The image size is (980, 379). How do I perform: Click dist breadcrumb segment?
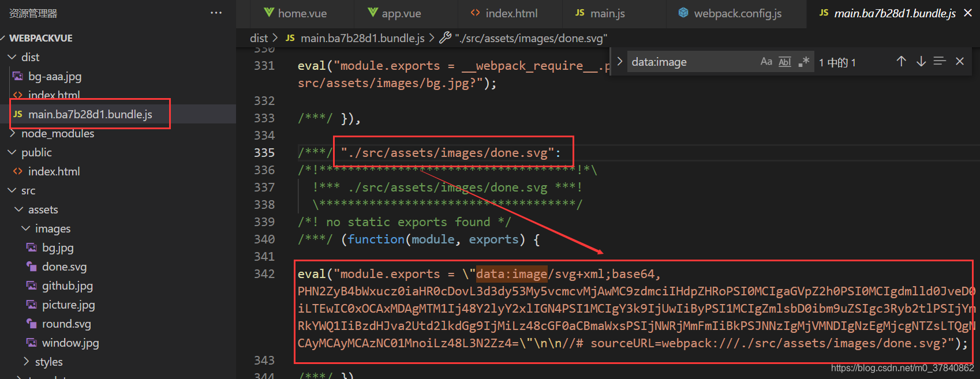click(259, 38)
